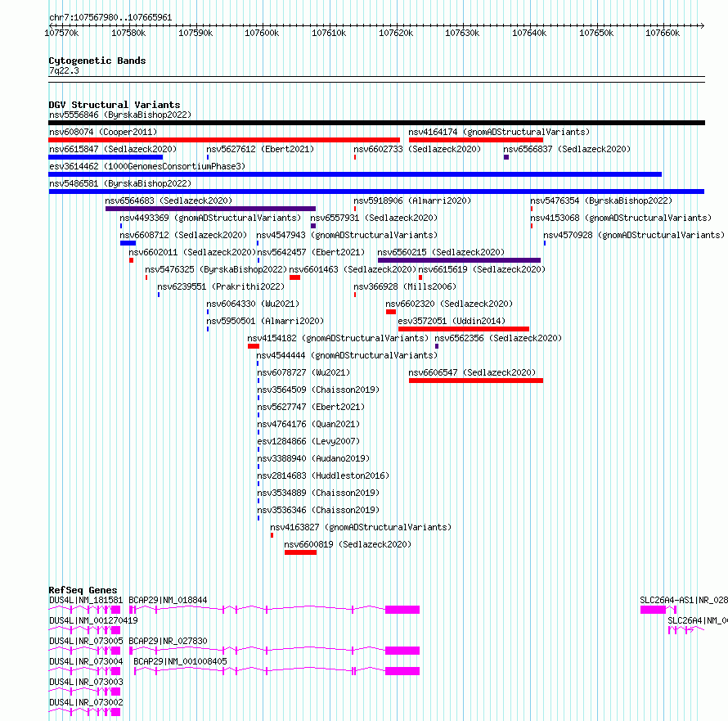Click nsv6078727 (Wu2021) label
The width and height of the screenshot is (728, 721).
tap(303, 372)
